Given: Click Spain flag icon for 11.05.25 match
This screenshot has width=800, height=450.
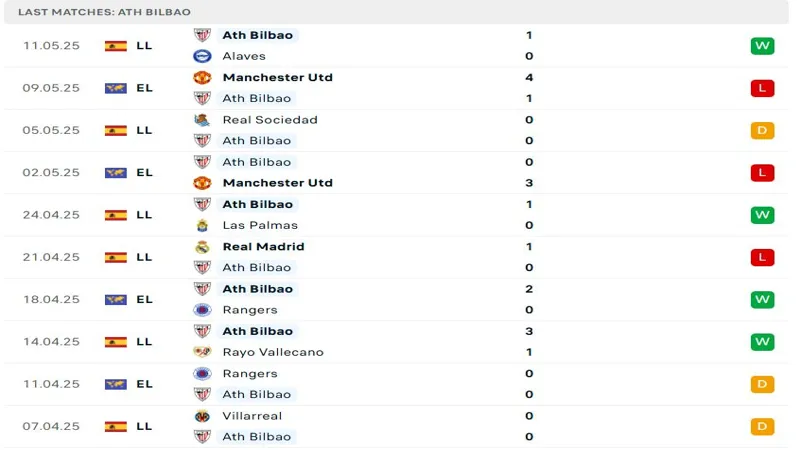Looking at the screenshot, I should [116, 46].
